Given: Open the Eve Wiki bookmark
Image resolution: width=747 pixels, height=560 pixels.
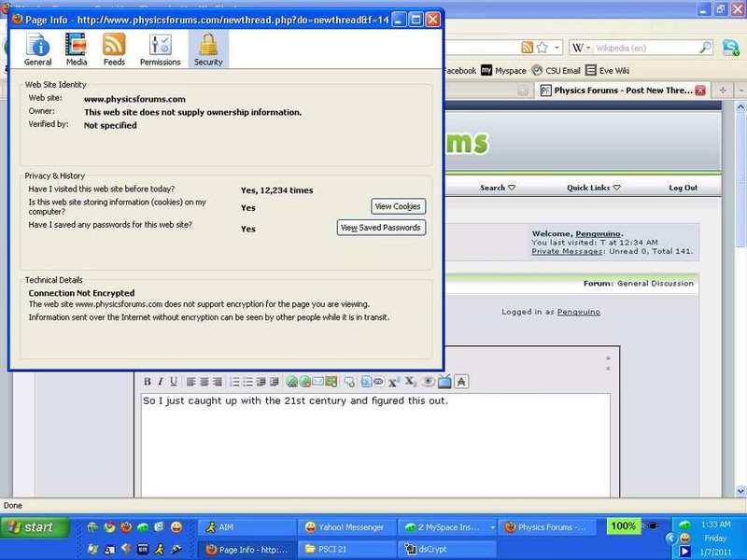Looking at the screenshot, I should (608, 71).
